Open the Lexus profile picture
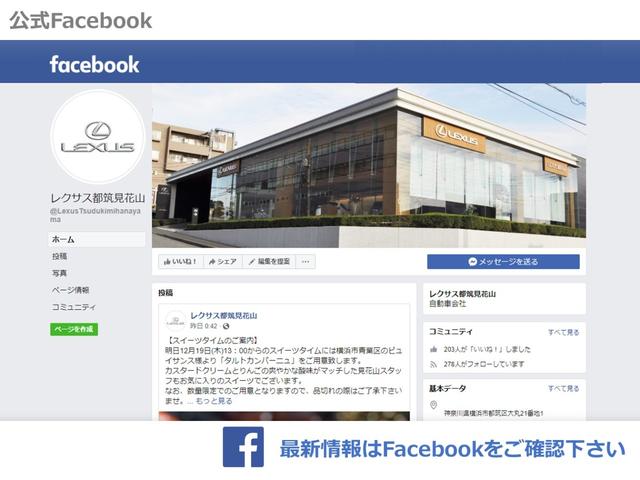640x480 pixels. click(x=98, y=137)
